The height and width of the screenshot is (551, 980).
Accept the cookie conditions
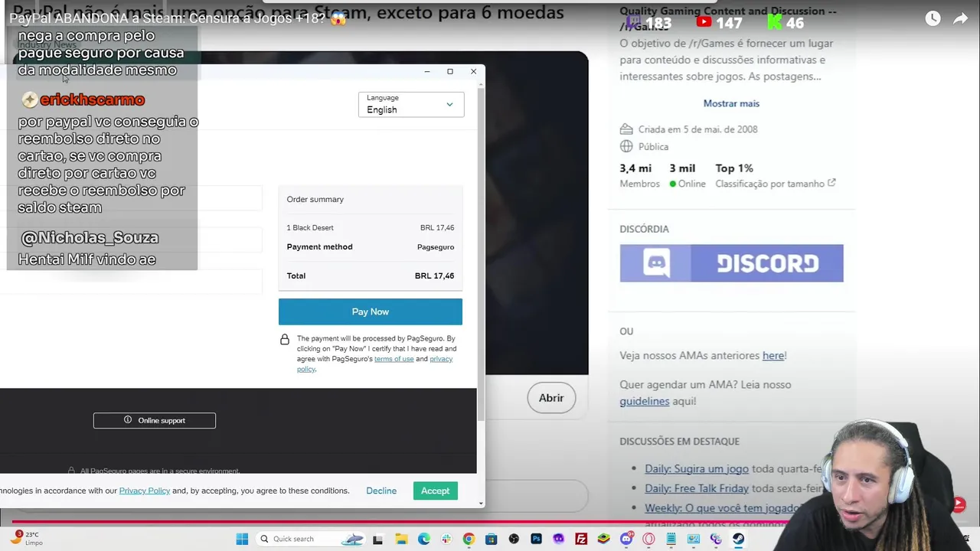435,491
